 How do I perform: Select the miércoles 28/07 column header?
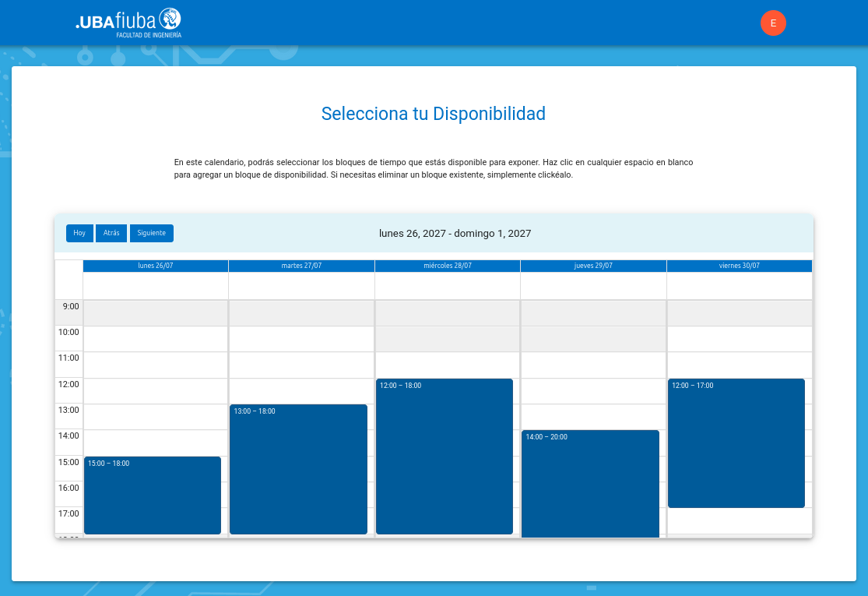point(448,266)
